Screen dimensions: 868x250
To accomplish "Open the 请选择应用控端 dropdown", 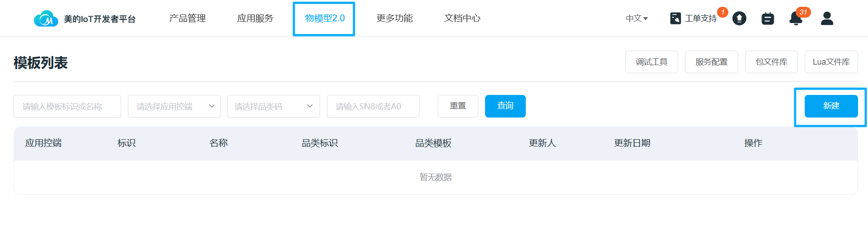I will [174, 106].
